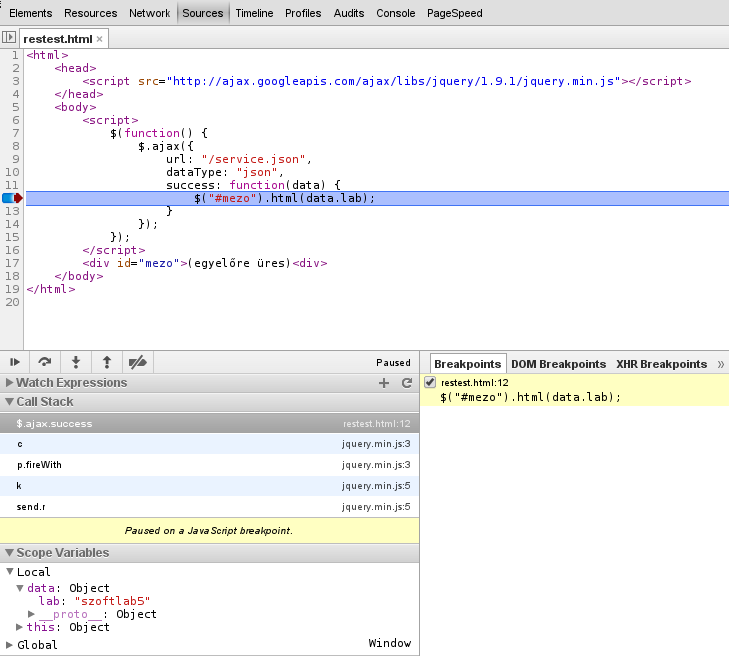Click breakpoint code snippet $("#mezo").html(data.lab)
This screenshot has height=656, width=729.
[530, 397]
